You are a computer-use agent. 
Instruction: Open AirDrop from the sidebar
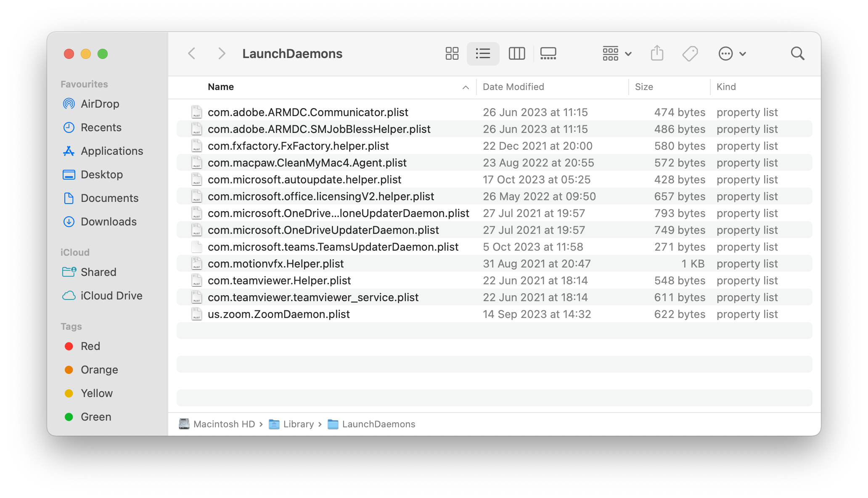point(100,104)
